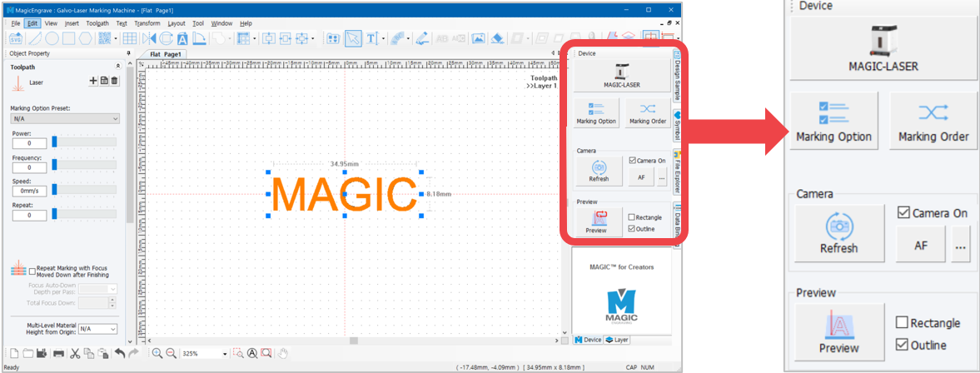Click Marking Option button in the MagicEngrave window
The height and width of the screenshot is (373, 980).
click(596, 113)
